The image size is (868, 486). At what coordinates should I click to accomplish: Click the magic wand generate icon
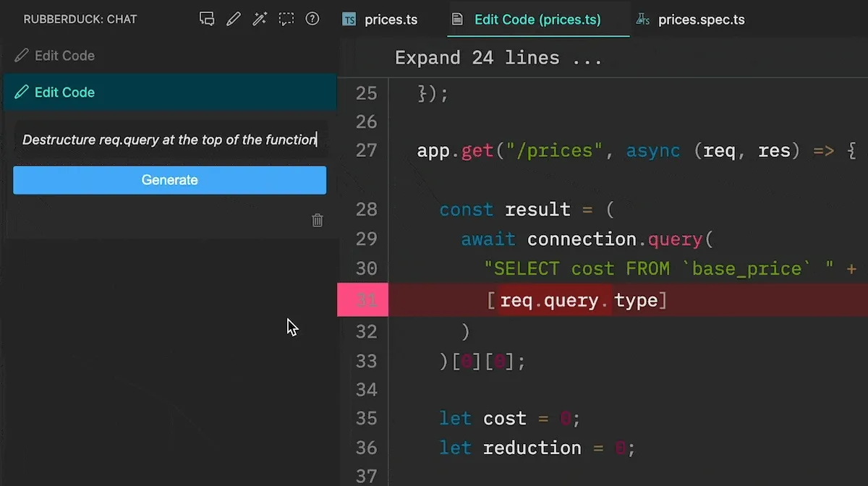point(260,20)
